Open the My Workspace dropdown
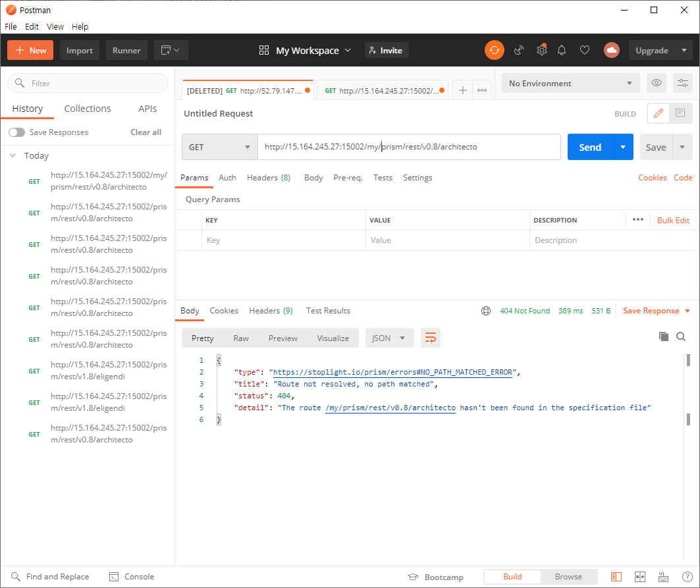Viewport: 700px width, 588px height. [x=305, y=51]
